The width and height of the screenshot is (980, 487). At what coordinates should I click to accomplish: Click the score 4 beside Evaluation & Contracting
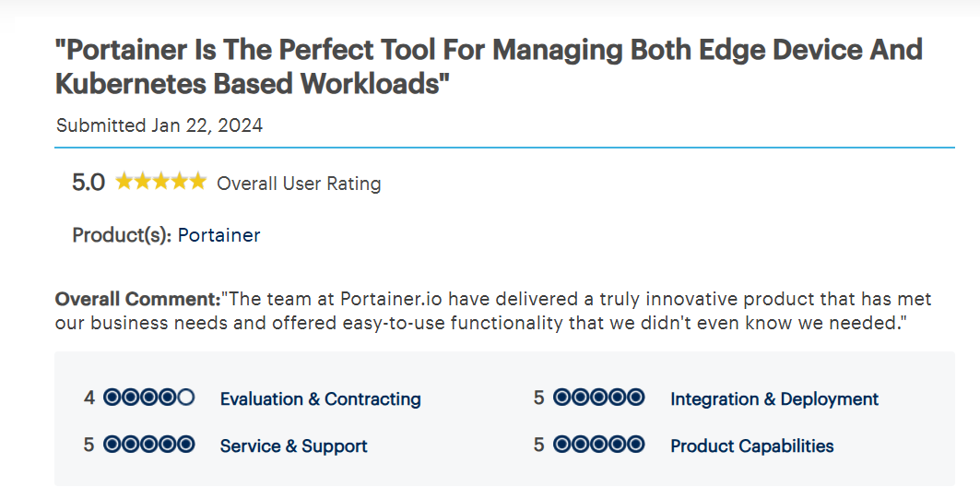click(x=89, y=398)
